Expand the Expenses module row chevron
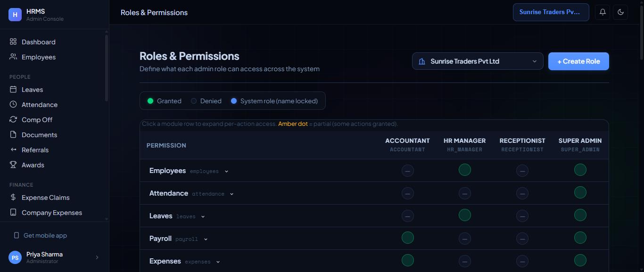The width and height of the screenshot is (644, 272). click(218, 262)
